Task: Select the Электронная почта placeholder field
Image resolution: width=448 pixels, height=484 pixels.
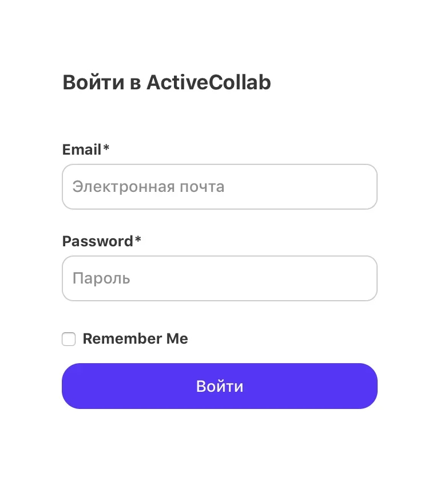Action: [219, 187]
